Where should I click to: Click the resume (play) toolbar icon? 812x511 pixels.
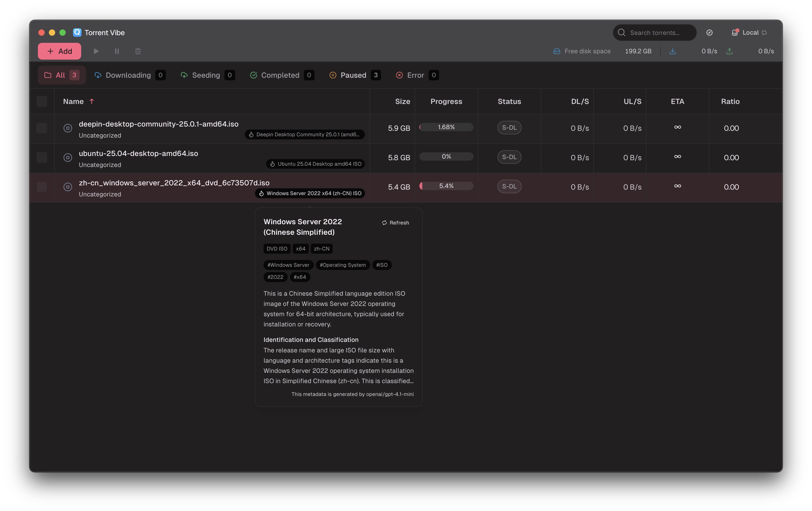(x=96, y=51)
